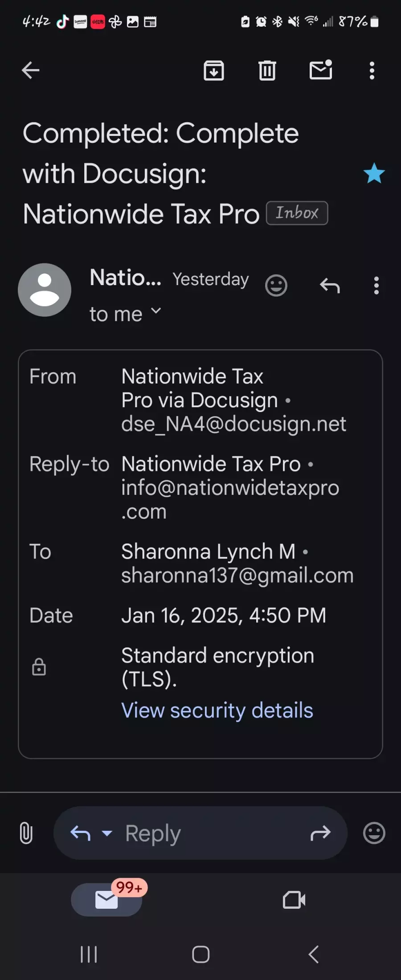Viewport: 401px width, 980px height.
Task: Mark the email as unread
Action: 321,70
